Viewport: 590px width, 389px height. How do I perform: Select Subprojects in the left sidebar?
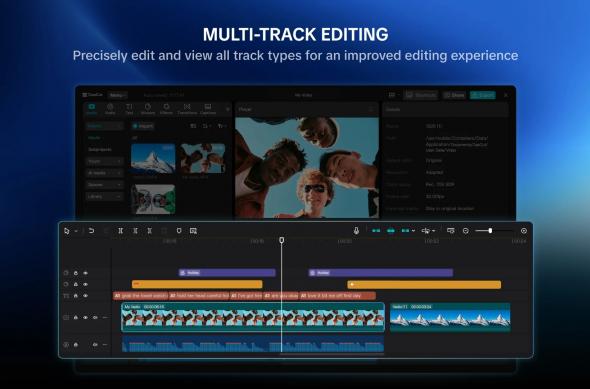[100, 149]
